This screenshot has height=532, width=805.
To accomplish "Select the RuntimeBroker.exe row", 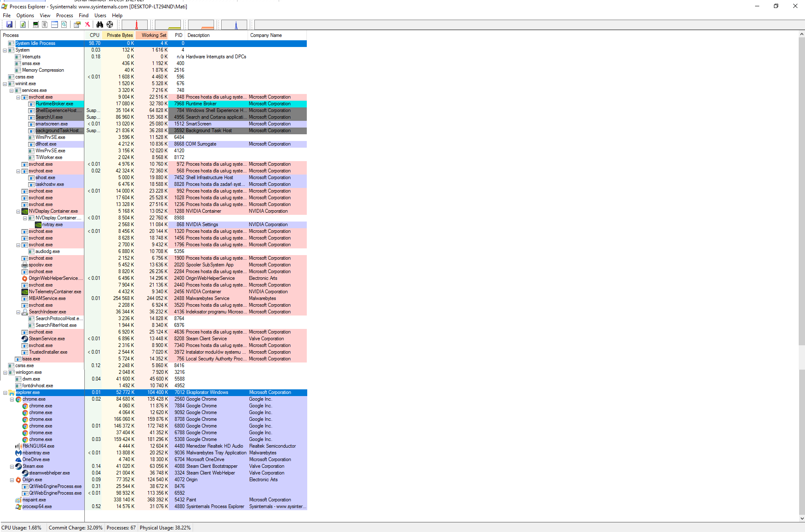I will (154, 104).
